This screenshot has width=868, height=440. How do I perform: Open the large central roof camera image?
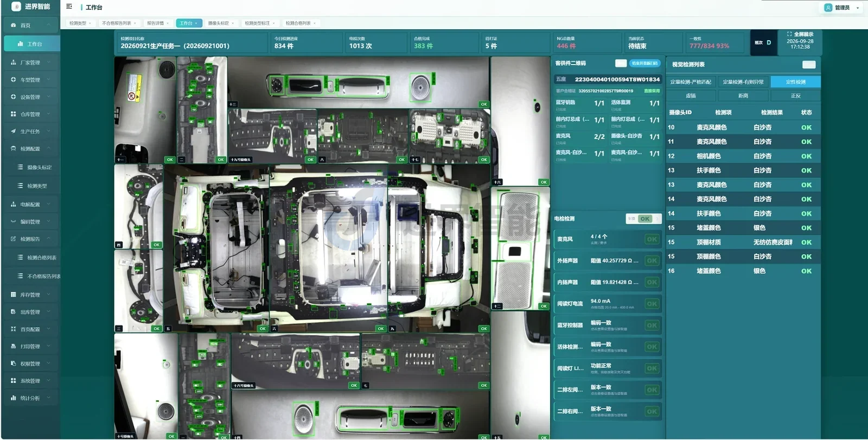pos(329,248)
